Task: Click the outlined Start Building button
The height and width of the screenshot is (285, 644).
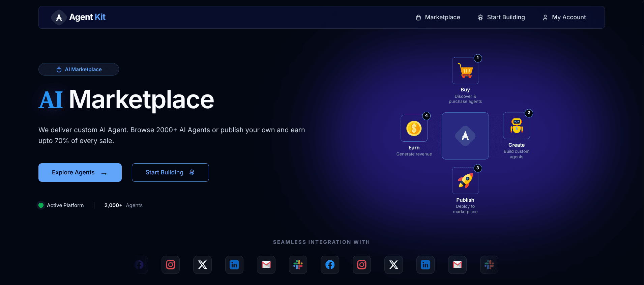Action: pos(170,172)
